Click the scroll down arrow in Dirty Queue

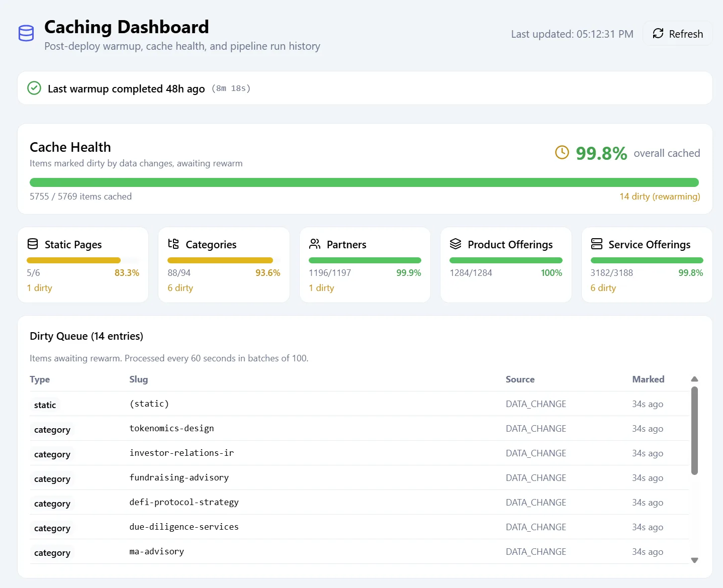pos(694,560)
